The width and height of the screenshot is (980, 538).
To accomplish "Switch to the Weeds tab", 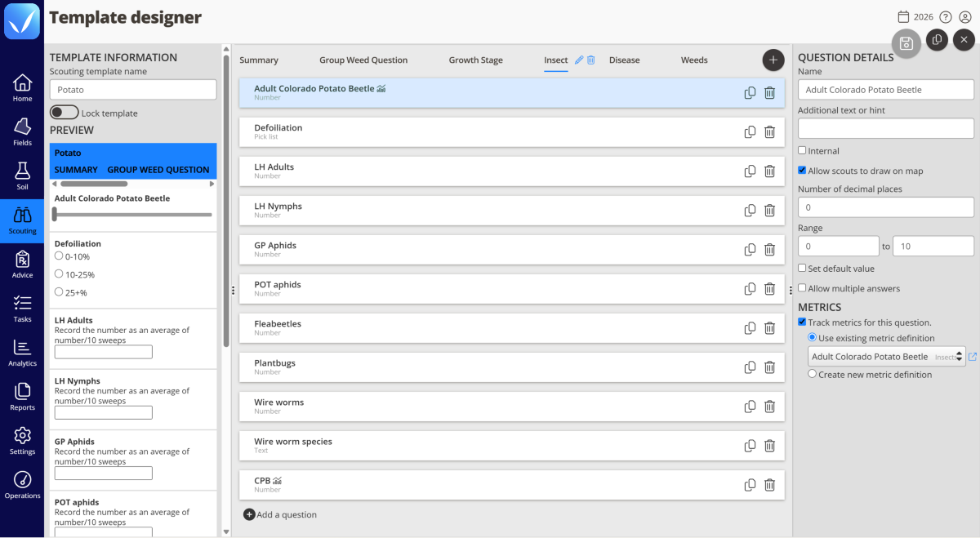I will point(694,60).
